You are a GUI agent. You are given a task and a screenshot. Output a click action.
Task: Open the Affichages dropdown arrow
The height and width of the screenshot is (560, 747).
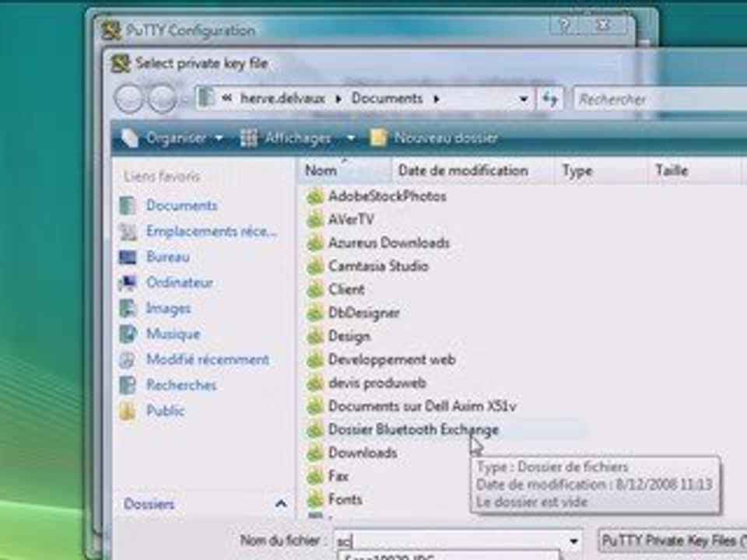pos(351,138)
